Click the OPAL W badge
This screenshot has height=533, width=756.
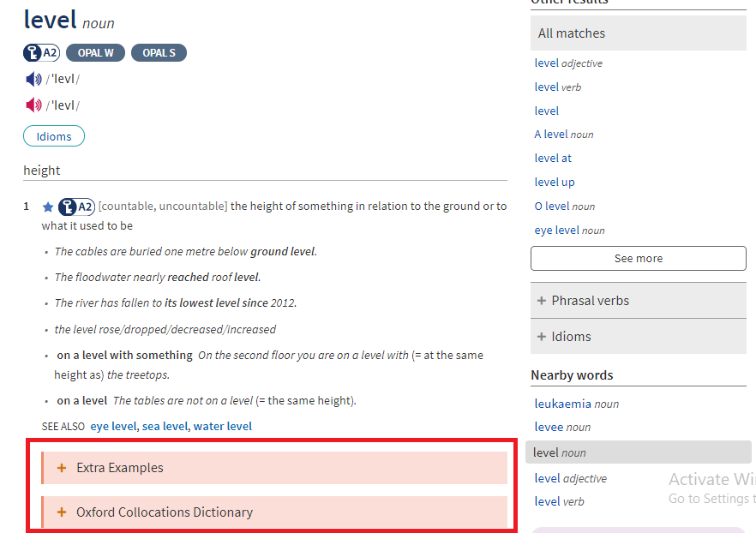pos(95,53)
